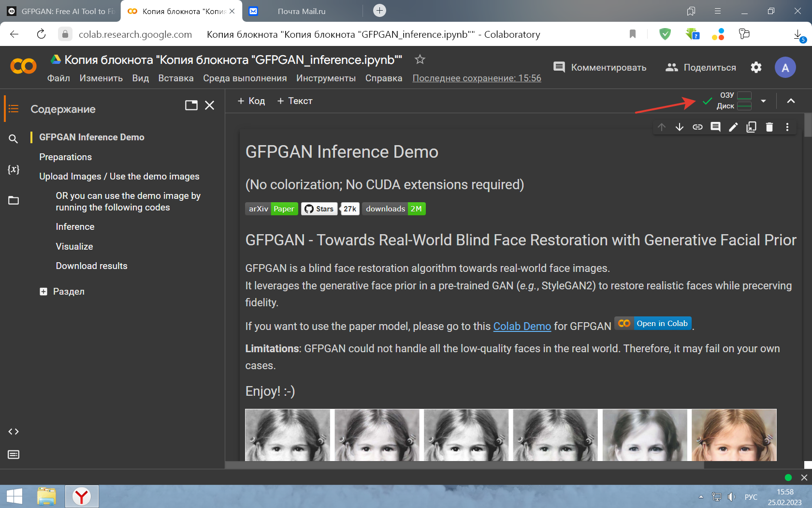Viewport: 812px width, 508px height.
Task: Copy link to this cell
Action: click(x=697, y=127)
